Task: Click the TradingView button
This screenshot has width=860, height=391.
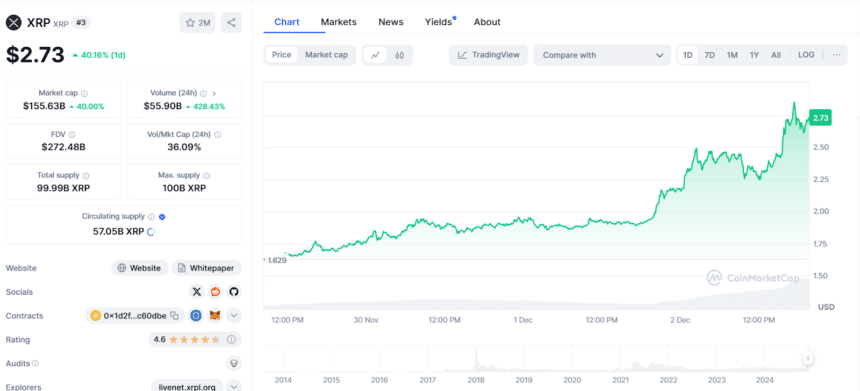Action: [488, 55]
